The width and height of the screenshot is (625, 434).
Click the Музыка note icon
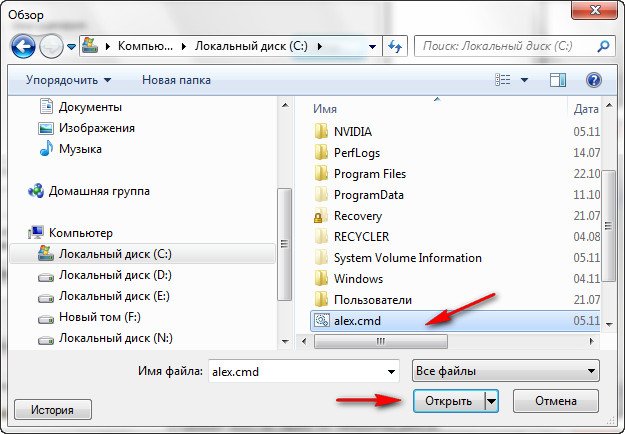coord(46,148)
